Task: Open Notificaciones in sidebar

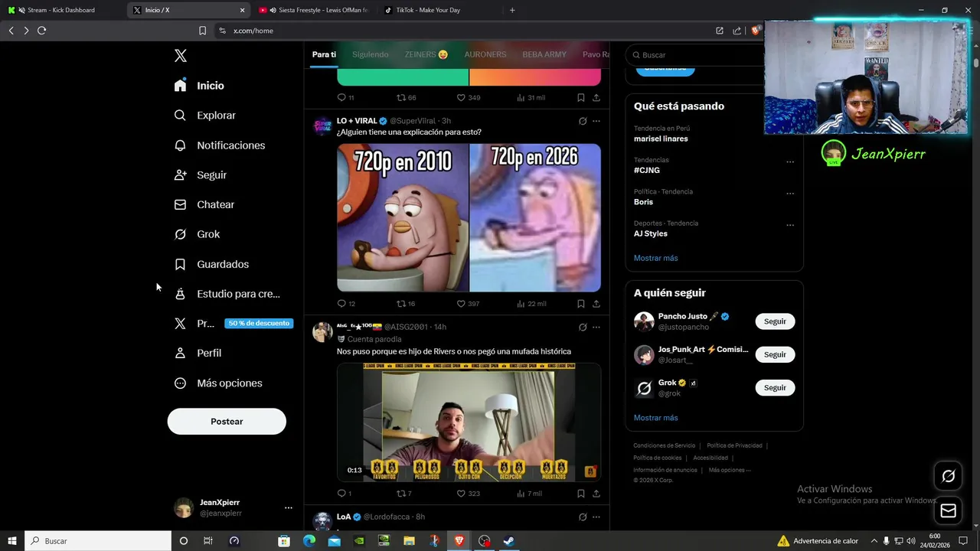Action: pos(219,145)
